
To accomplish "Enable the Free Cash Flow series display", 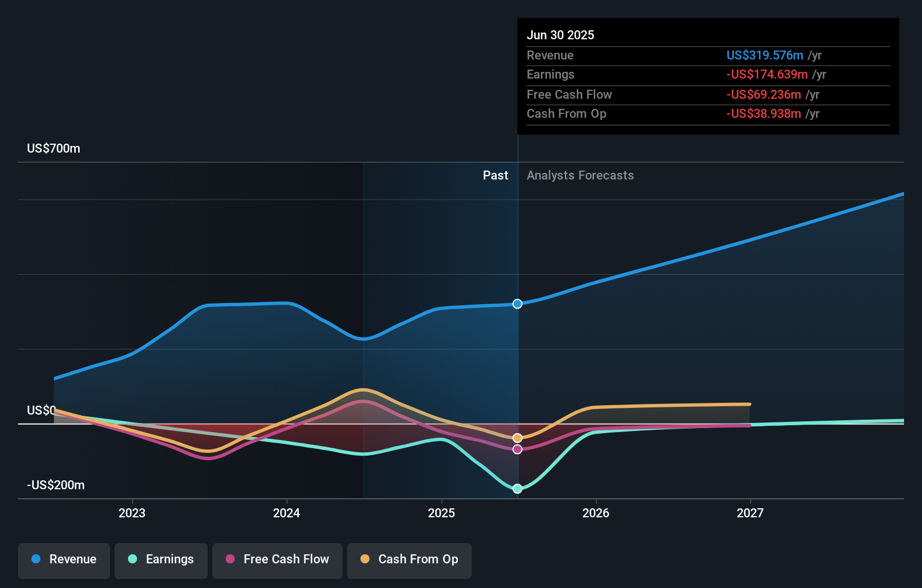I will pyautogui.click(x=277, y=560).
